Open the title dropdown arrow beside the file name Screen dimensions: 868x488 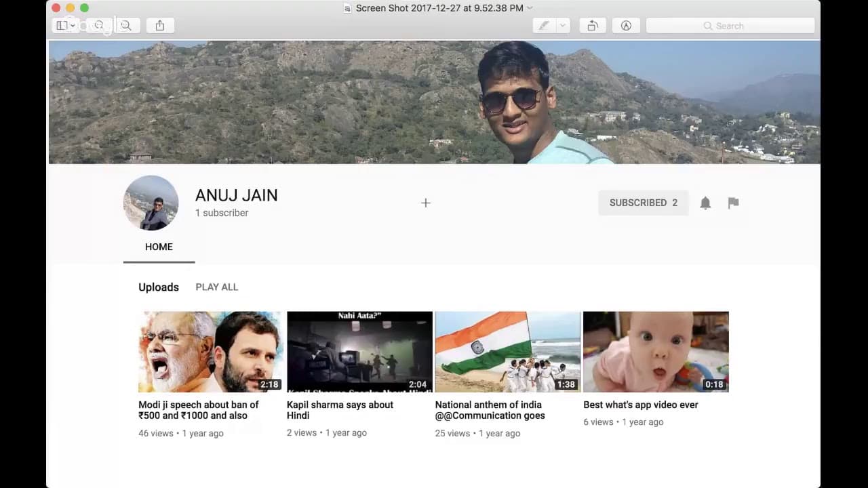pos(530,8)
